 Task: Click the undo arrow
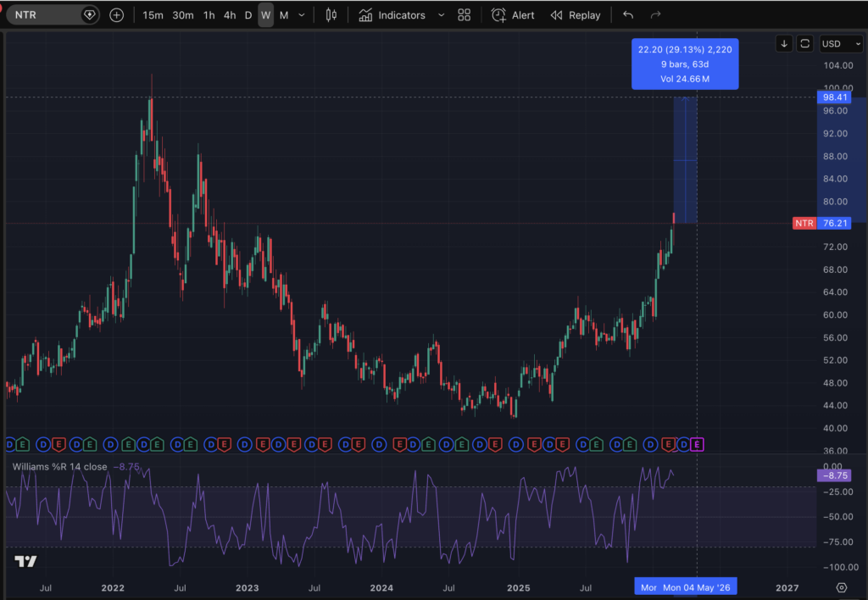[x=627, y=15]
